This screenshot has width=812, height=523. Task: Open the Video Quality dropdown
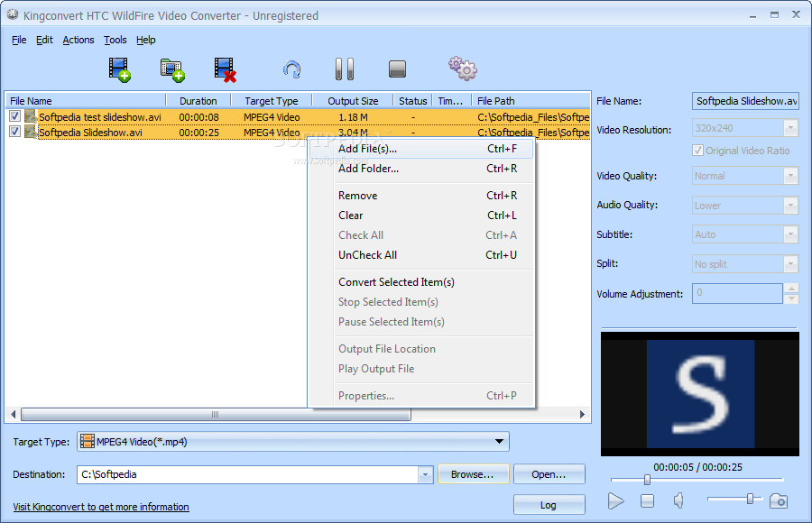(790, 176)
